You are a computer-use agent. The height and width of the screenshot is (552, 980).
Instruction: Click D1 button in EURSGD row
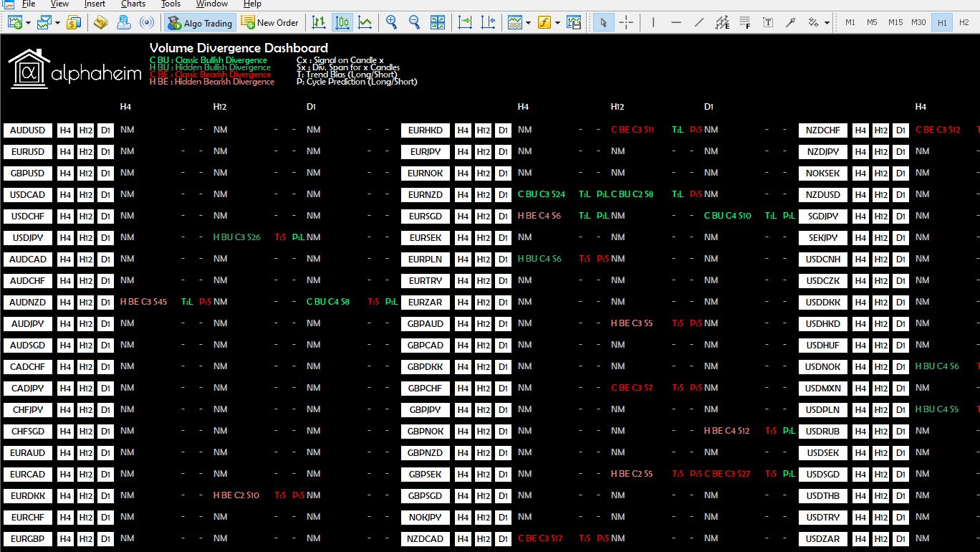click(504, 216)
